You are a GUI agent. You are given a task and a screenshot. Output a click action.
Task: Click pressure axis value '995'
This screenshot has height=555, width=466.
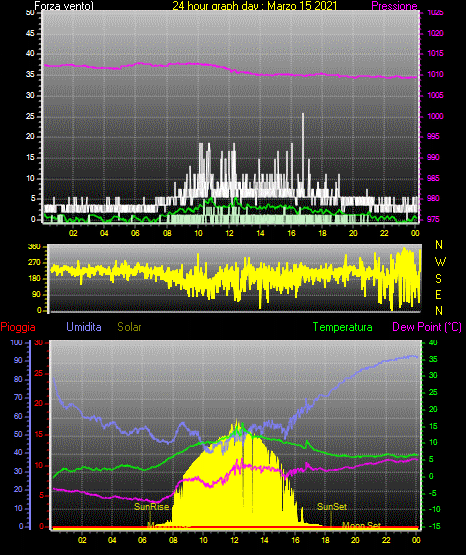433,137
